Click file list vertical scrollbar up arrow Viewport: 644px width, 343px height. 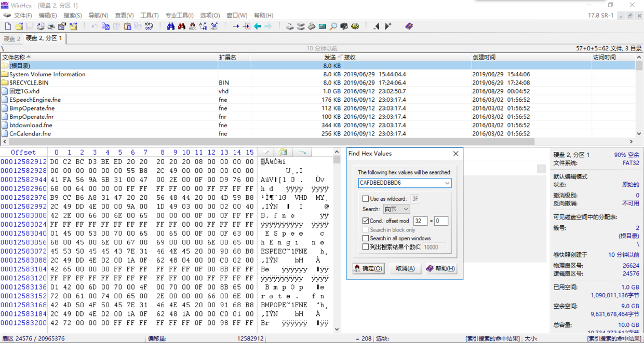tap(639, 57)
